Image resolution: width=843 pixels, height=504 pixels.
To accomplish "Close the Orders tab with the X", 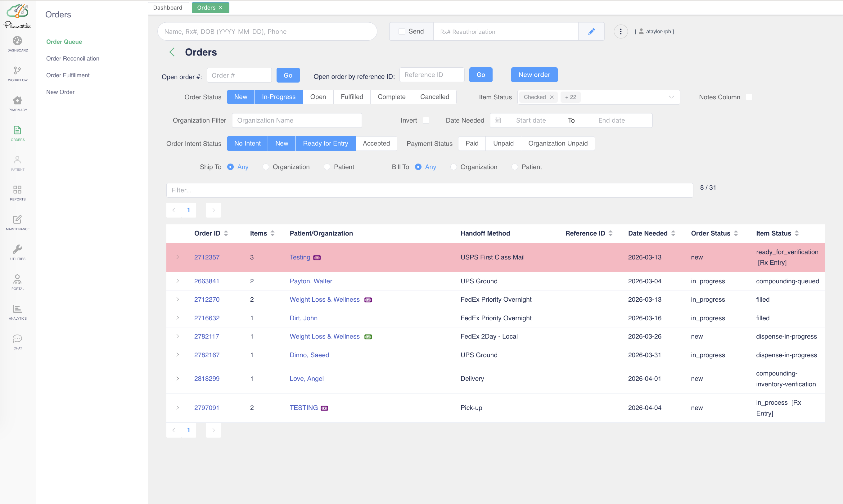I will (x=220, y=7).
